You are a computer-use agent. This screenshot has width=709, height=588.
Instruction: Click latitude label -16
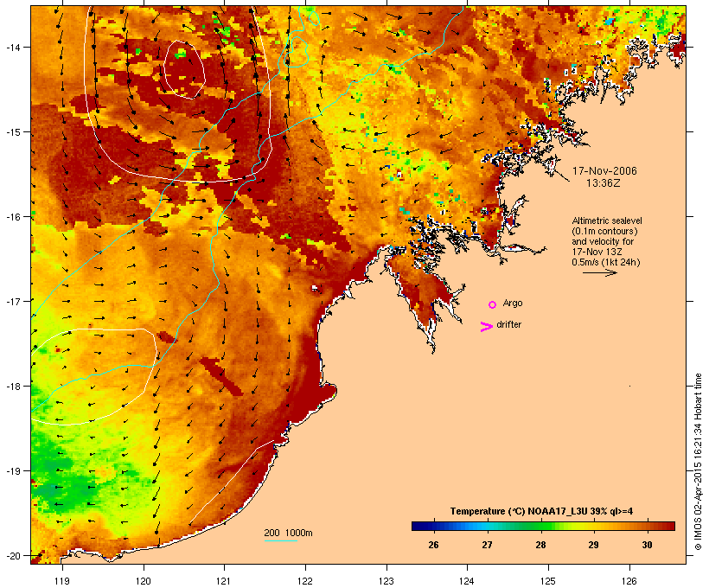pos(13,217)
